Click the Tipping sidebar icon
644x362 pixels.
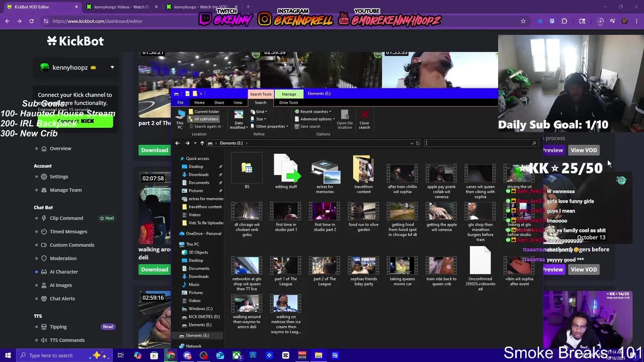[44, 327]
